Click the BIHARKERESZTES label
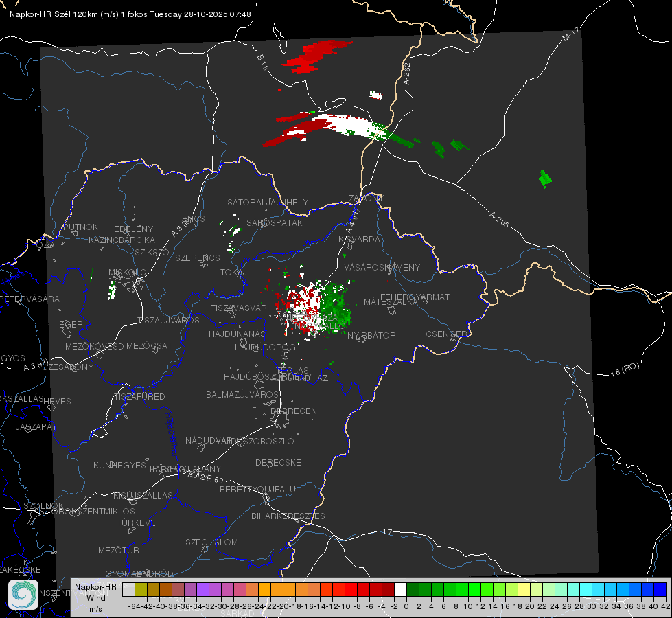Screen dimensions: 672x618 (x=288, y=516)
